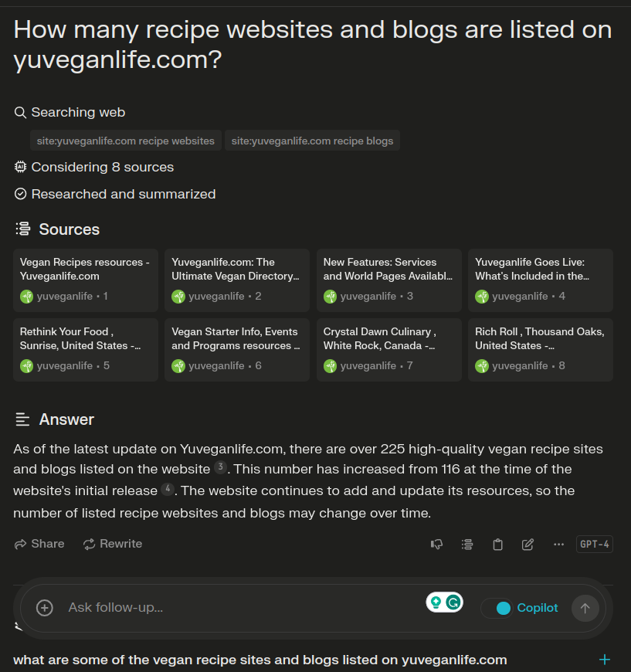Click the edit query pencil icon
Viewport: 631px width, 672px height.
click(528, 545)
